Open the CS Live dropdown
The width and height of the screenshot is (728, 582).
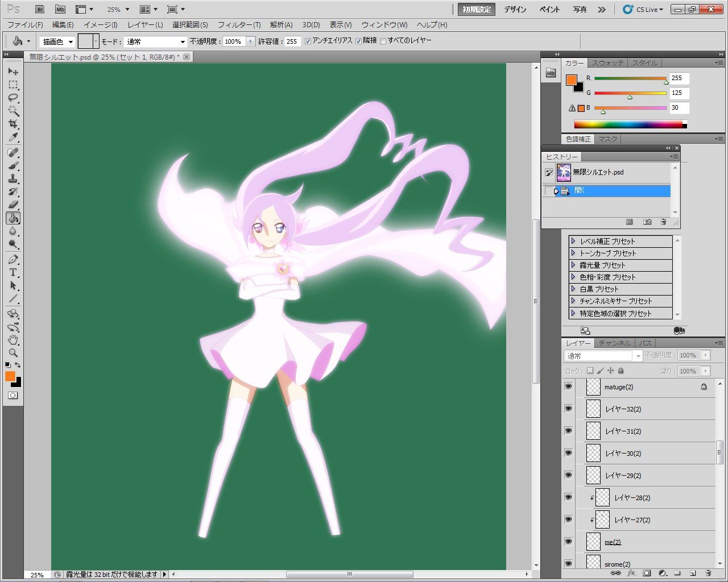coord(643,10)
